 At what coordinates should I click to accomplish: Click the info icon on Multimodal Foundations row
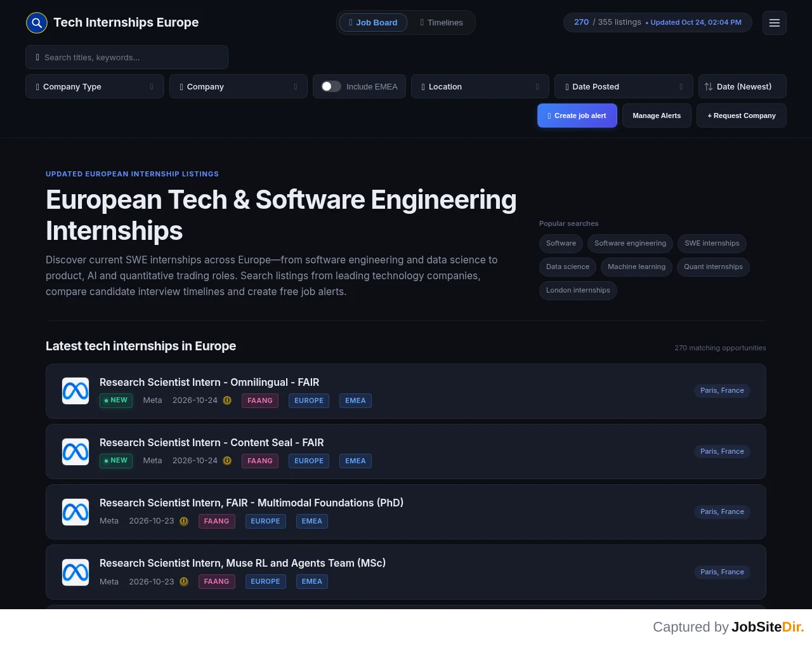coord(184,521)
